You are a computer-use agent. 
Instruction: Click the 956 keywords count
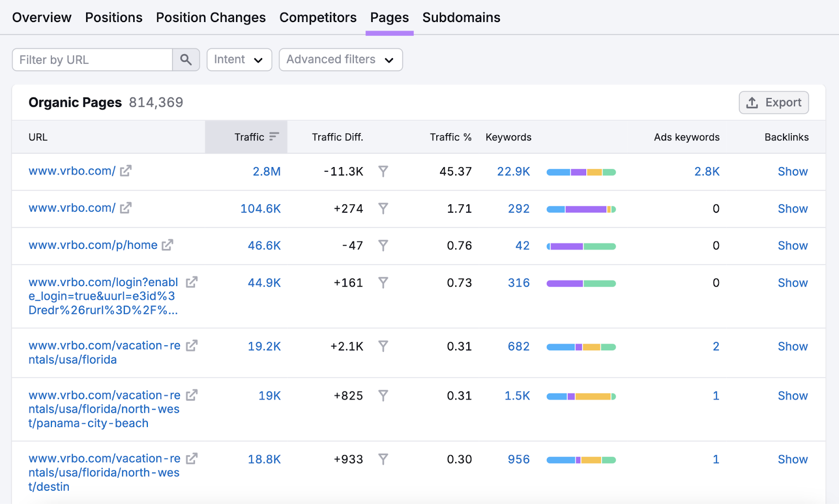[x=519, y=459]
